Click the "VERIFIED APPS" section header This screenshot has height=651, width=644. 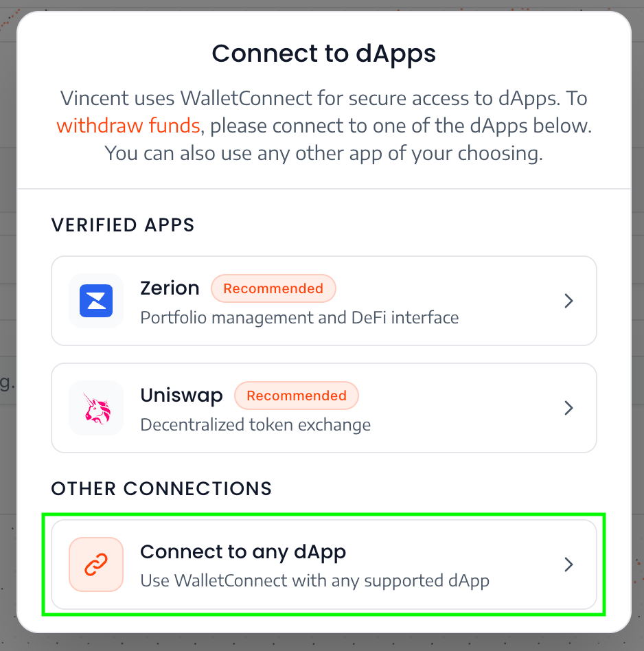click(x=123, y=225)
